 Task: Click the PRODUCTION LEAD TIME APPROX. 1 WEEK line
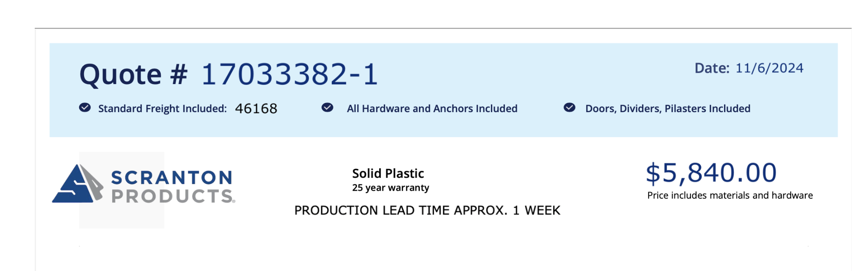click(427, 210)
